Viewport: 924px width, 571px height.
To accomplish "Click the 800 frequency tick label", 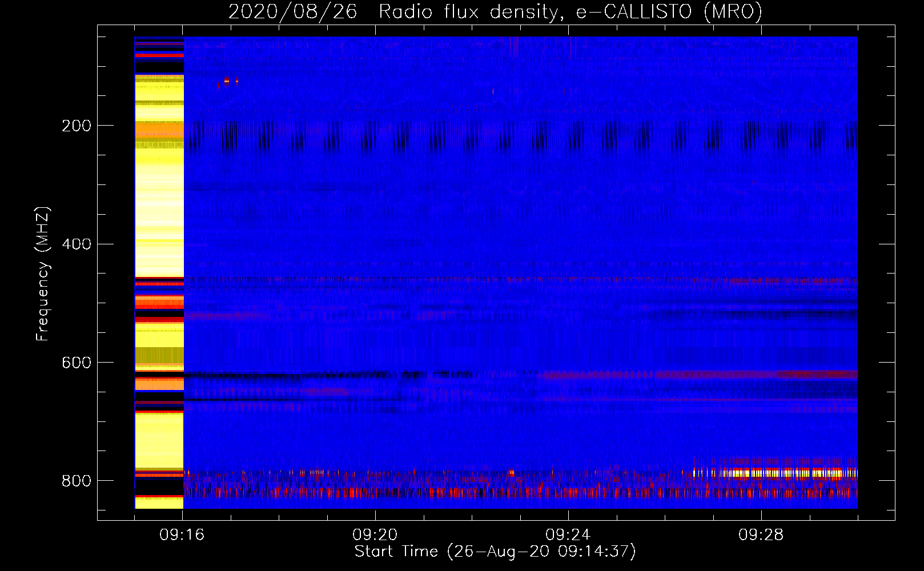I will coord(77,481).
